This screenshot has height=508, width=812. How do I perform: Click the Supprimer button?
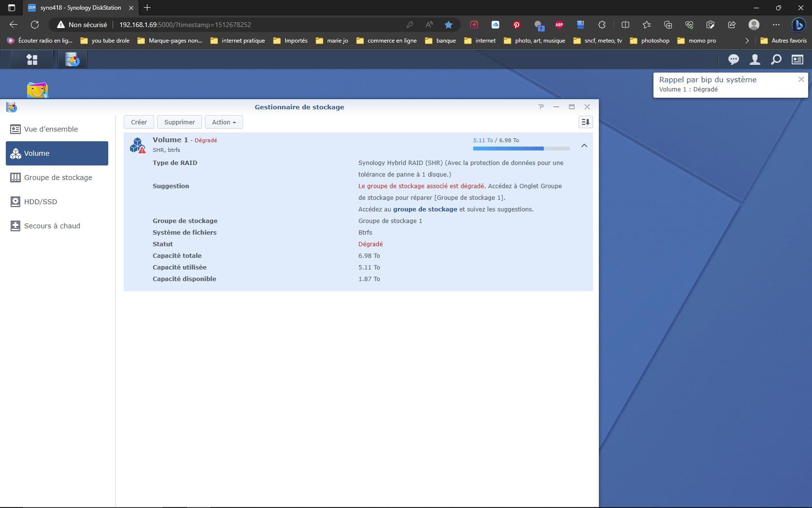click(x=179, y=122)
